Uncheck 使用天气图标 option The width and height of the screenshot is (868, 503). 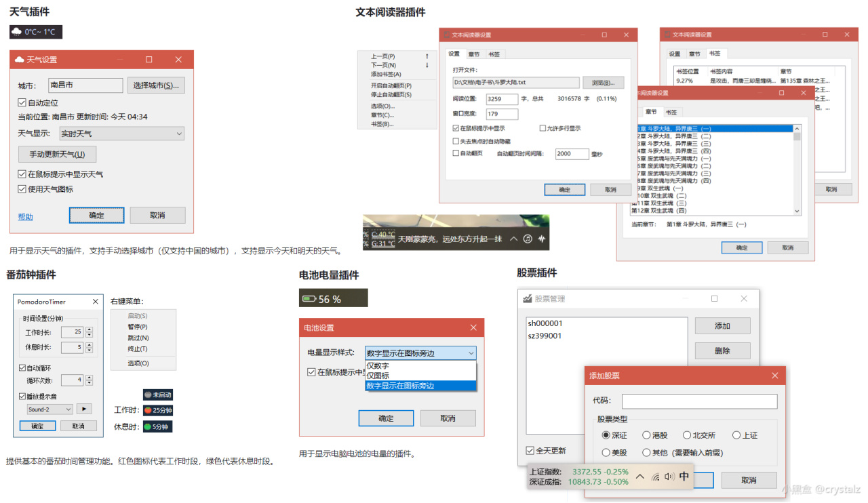click(x=22, y=189)
